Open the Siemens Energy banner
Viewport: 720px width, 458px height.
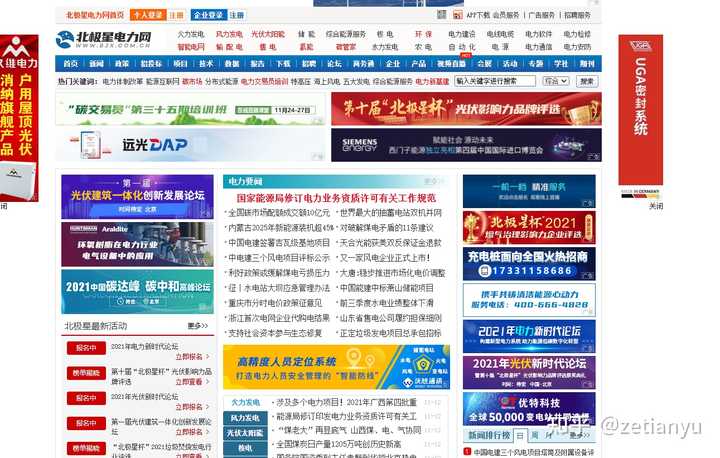466,145
